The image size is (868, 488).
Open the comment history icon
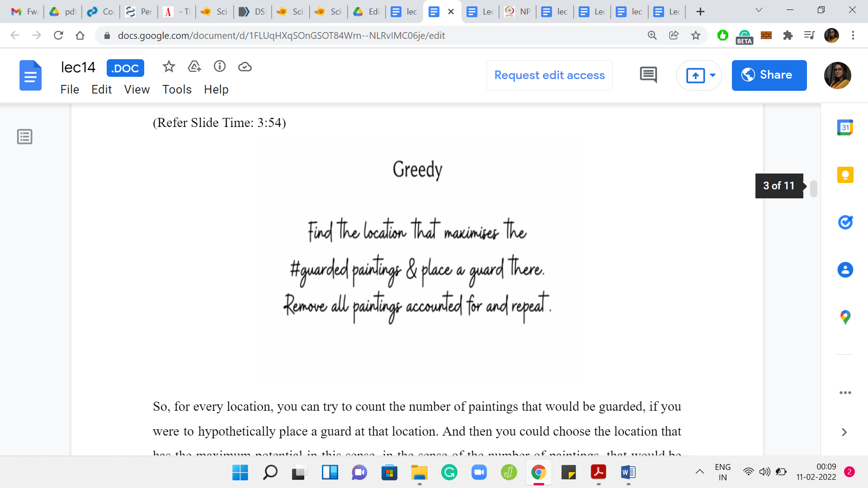coord(648,75)
